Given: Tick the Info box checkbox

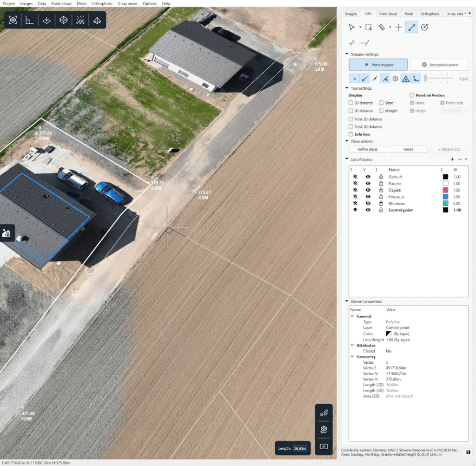Looking at the screenshot, I should tap(351, 134).
